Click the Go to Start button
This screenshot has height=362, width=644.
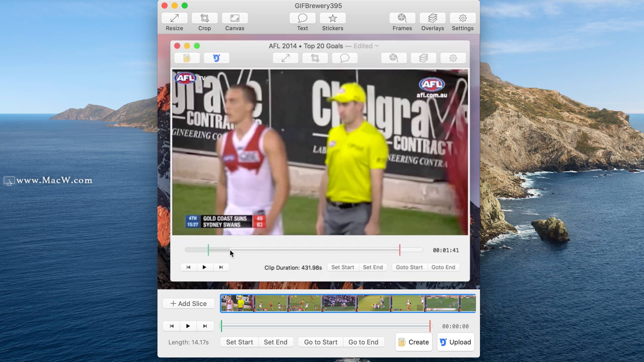[x=321, y=342]
